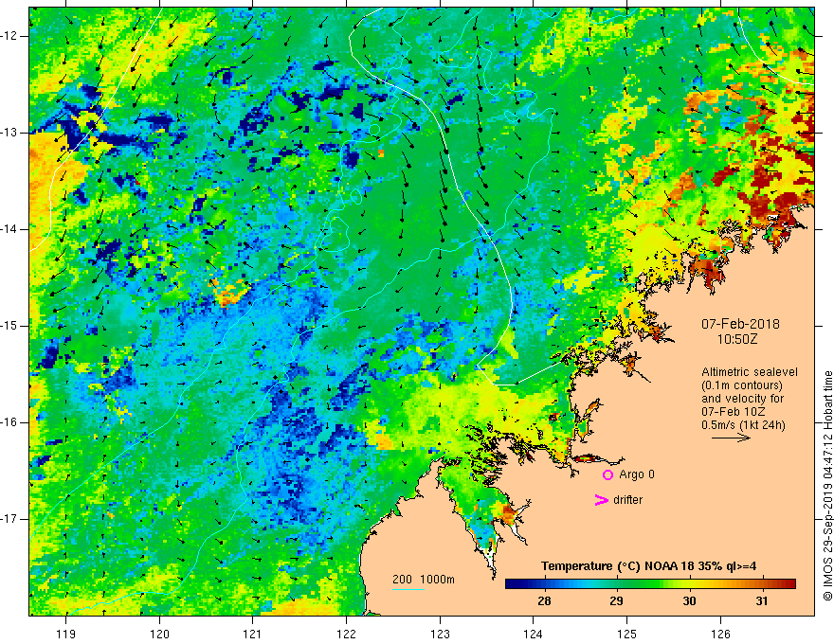Click longitude label 123
The height and width of the screenshot is (644, 834).
click(x=440, y=634)
